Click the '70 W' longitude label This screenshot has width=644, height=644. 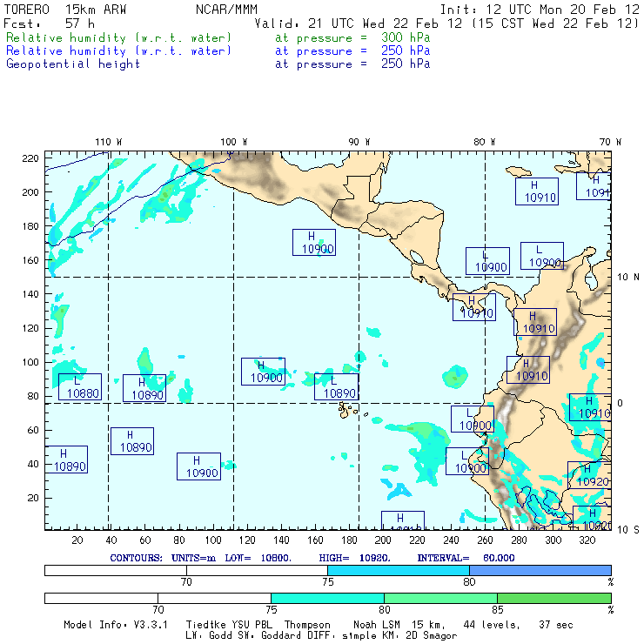pos(610,142)
